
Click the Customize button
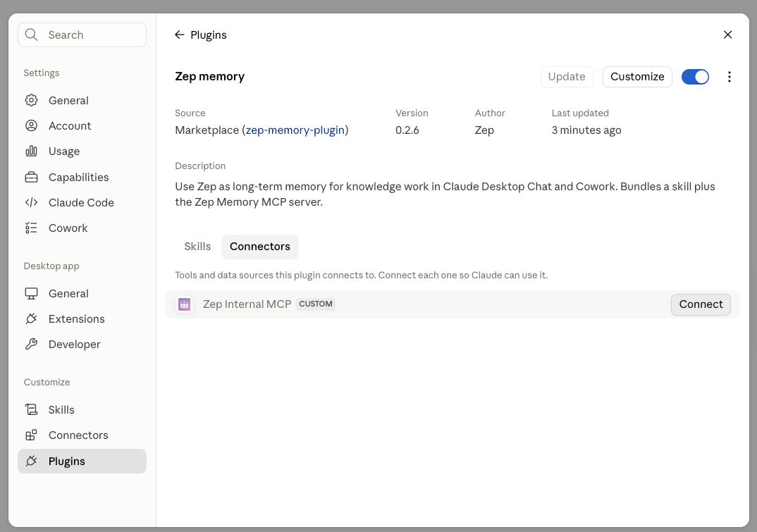tap(637, 77)
